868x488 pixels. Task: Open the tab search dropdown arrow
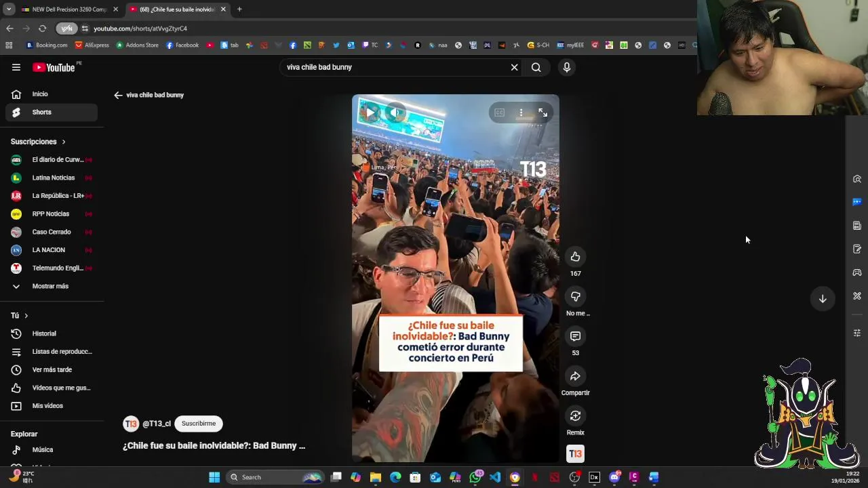(x=8, y=9)
